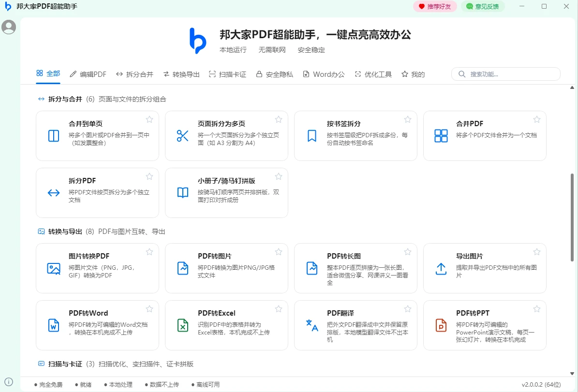
Task: Click the scrollbar up arrow
Action: [572, 87]
